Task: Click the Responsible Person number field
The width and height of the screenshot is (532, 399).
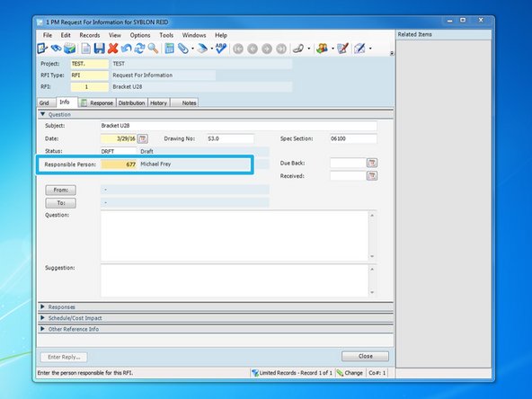Action: (119, 164)
